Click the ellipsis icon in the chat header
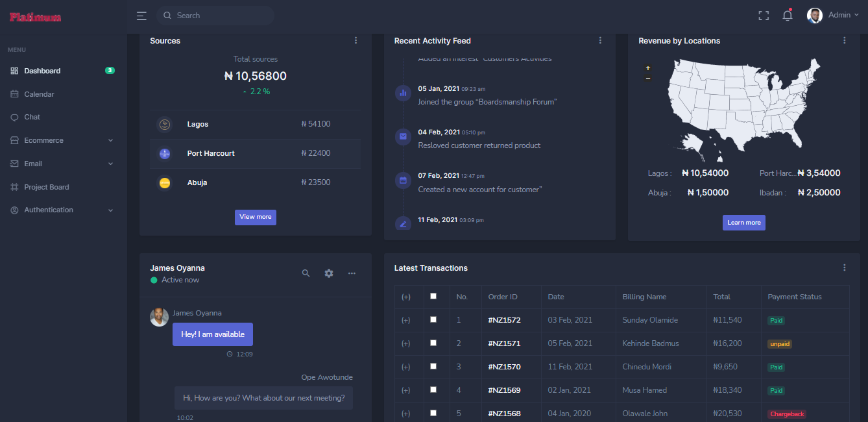 point(352,273)
